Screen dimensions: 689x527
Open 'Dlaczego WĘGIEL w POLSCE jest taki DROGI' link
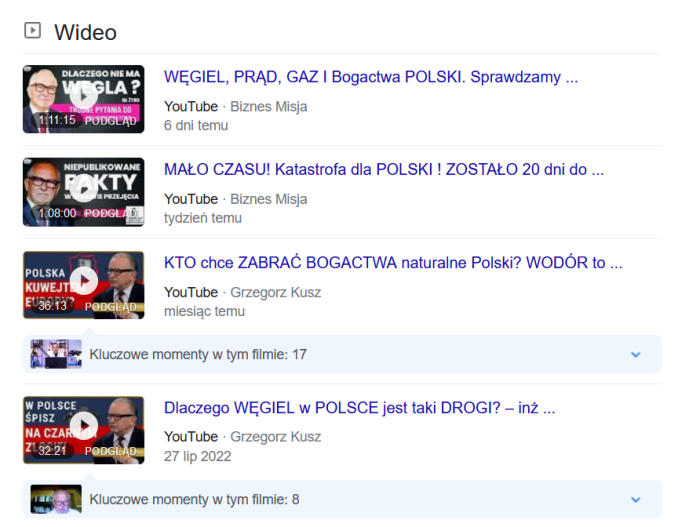click(x=359, y=408)
